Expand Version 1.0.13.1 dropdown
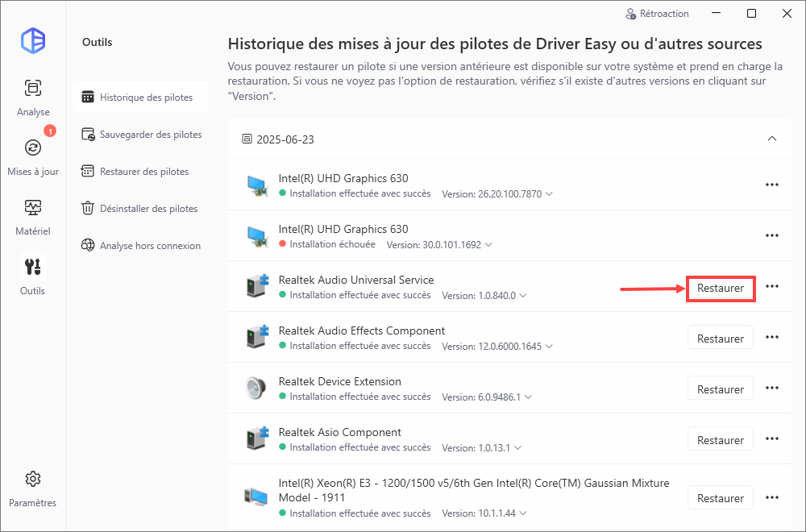This screenshot has height=532, width=806. [517, 447]
